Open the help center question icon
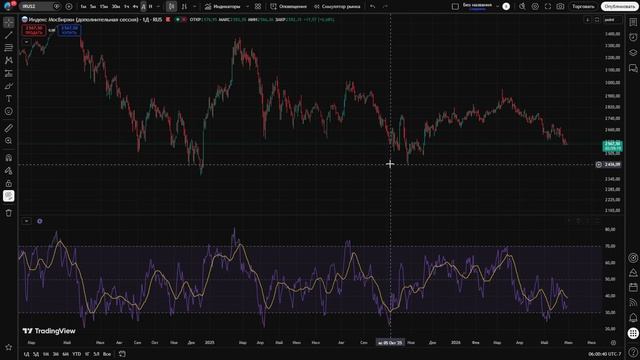This screenshot has width=640, height=360. point(633,351)
